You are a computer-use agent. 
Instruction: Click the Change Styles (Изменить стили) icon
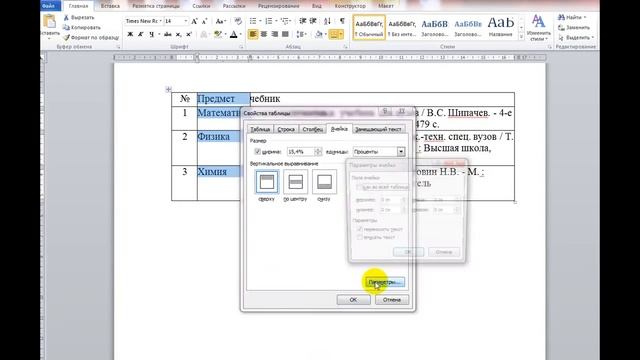538,21
